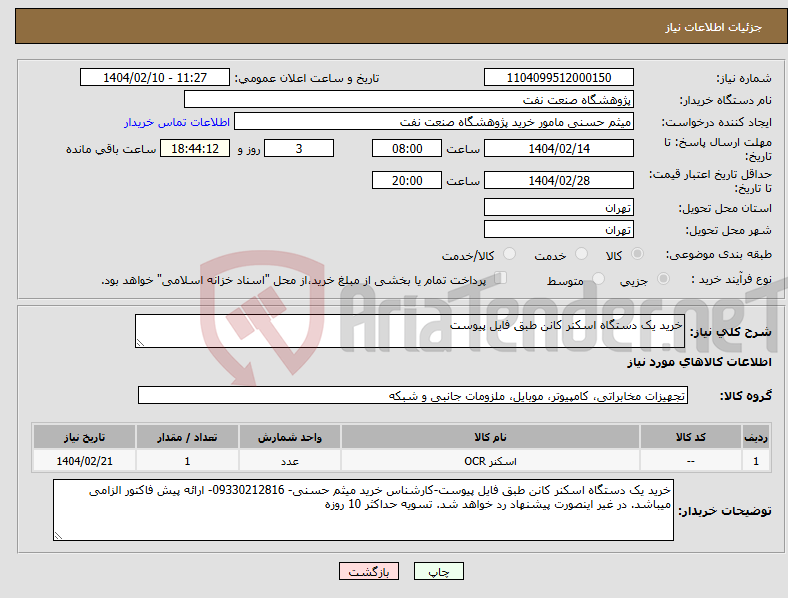Open the اطلاعات تماس خریدار link
788x598 pixels.
tap(177, 122)
